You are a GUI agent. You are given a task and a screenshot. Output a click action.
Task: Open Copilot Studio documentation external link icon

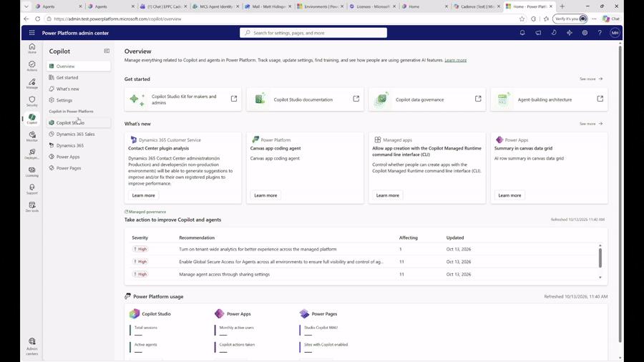[356, 99]
